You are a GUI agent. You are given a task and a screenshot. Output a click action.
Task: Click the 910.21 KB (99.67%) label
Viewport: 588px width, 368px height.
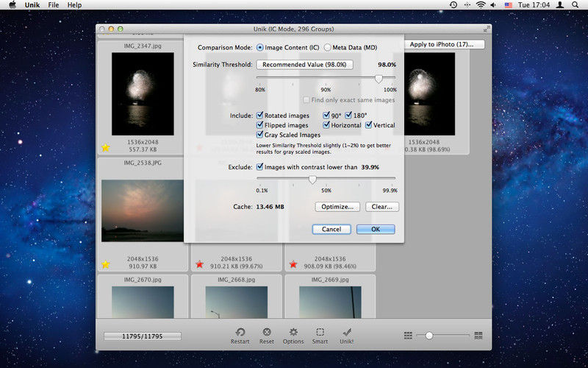(236, 266)
